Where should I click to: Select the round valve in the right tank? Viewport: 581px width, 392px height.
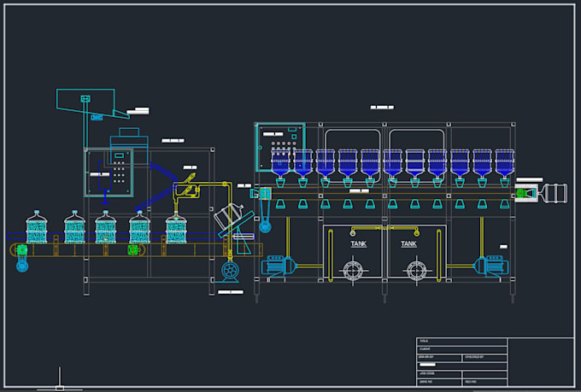coord(417,270)
